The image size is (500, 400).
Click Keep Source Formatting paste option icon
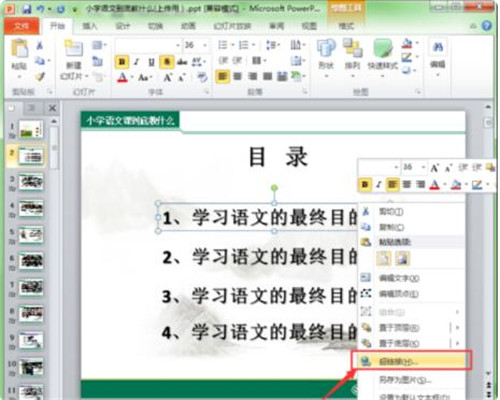coord(384,259)
